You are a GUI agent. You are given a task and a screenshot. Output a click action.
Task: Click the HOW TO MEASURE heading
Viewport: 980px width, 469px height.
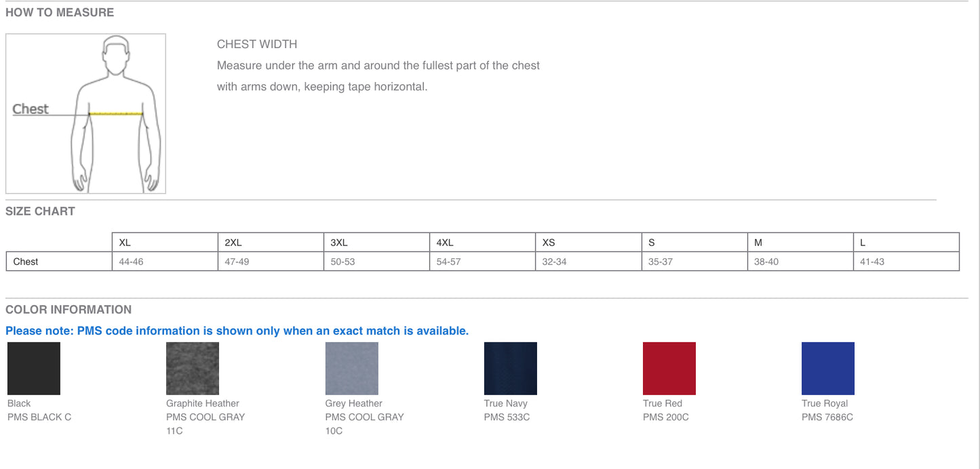click(60, 12)
